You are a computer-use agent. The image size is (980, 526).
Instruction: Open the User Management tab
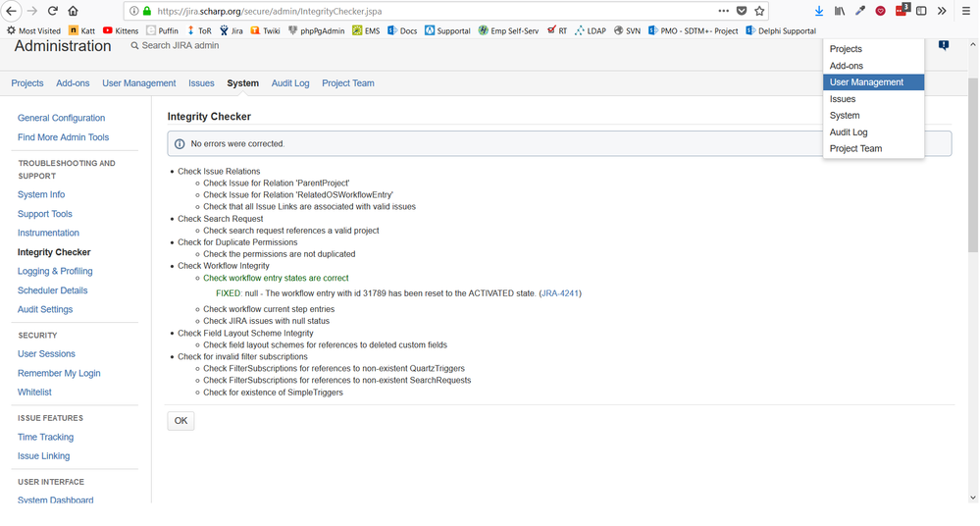(x=138, y=83)
